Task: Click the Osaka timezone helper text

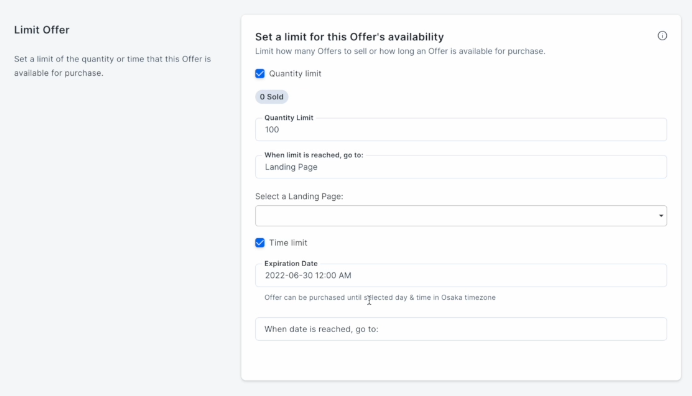Action: point(380,298)
